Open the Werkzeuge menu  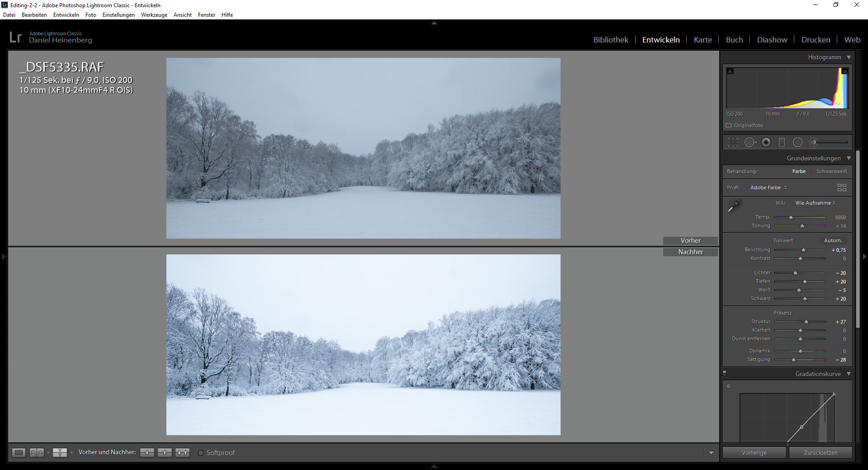click(154, 15)
